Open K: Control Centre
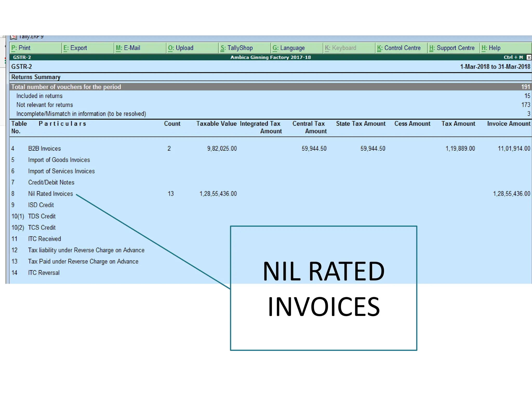 [x=402, y=48]
